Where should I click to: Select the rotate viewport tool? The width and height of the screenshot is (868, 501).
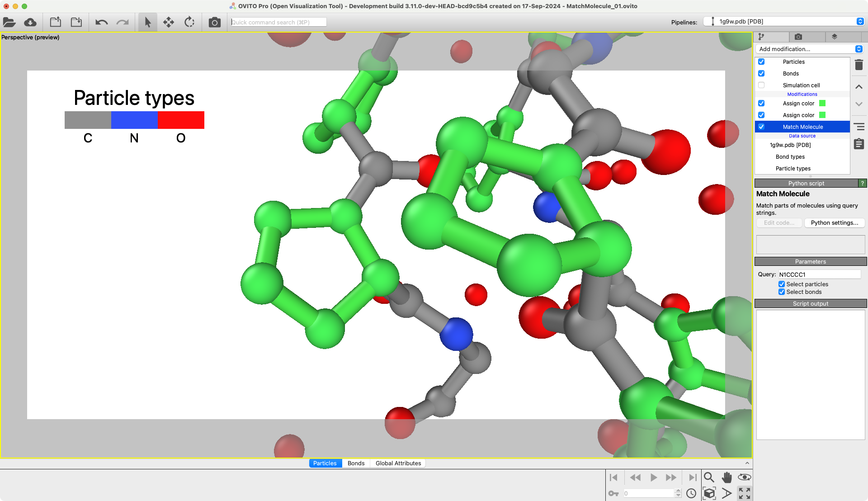(189, 22)
